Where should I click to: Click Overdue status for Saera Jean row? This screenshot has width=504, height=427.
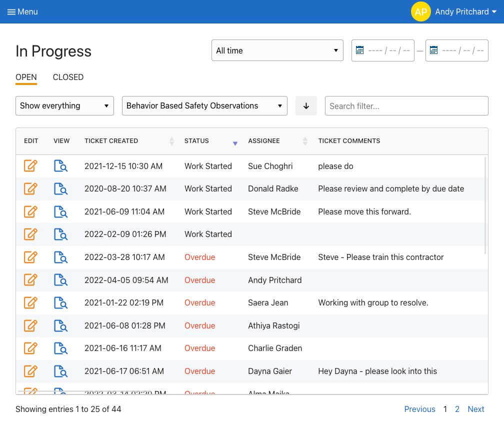coord(199,302)
